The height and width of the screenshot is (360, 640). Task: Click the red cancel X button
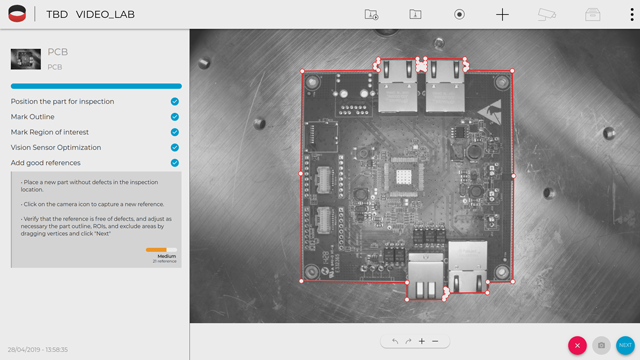[577, 345]
